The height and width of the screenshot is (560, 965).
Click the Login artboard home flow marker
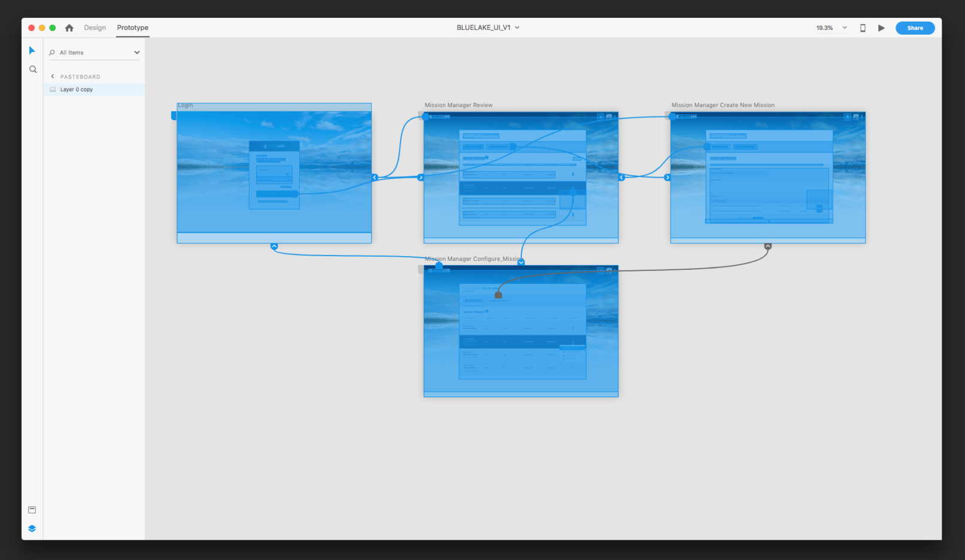(174, 115)
